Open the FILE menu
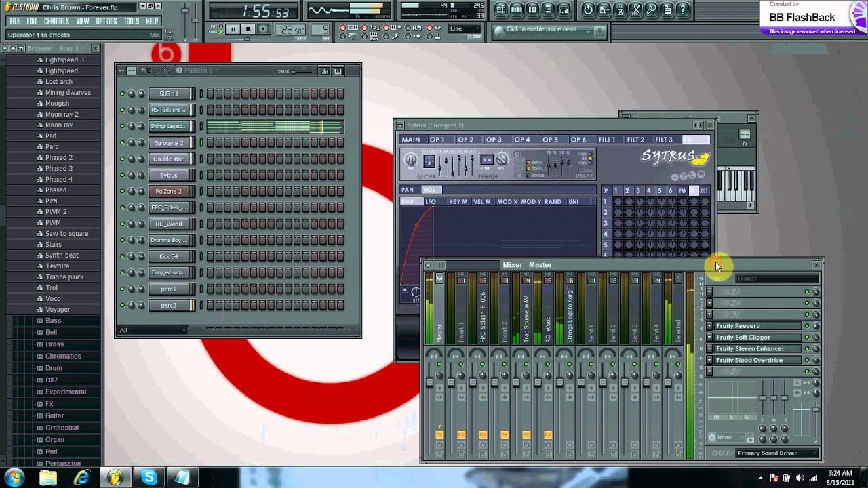The height and width of the screenshot is (488, 868). (14, 21)
